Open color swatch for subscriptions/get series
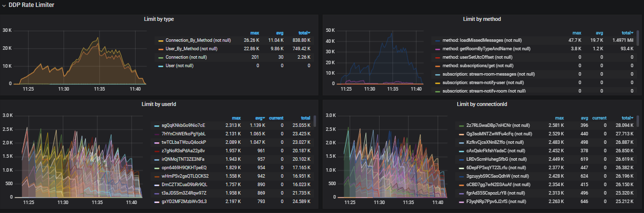This screenshot has width=644, height=213. 437,66
